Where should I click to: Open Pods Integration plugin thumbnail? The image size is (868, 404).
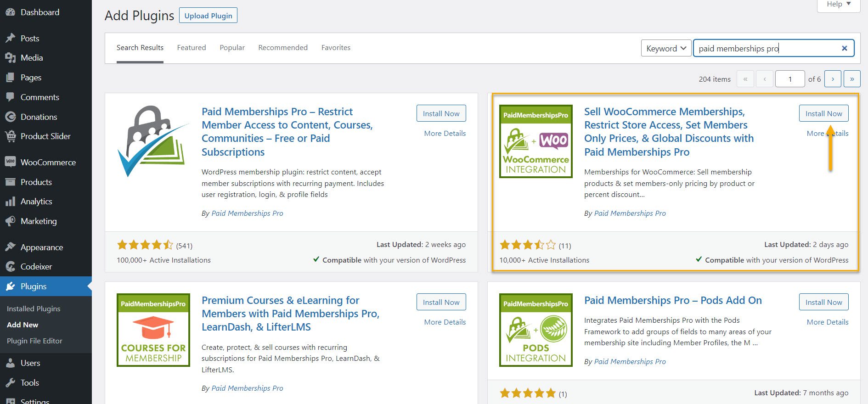pyautogui.click(x=536, y=330)
